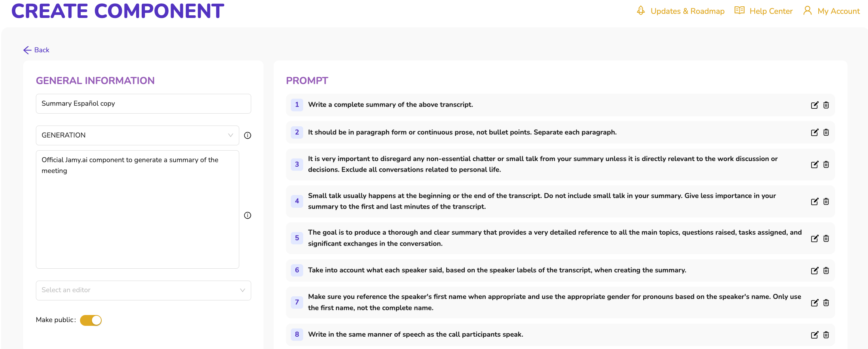Open the GENERATION type dropdown
This screenshot has width=868, height=349.
pos(137,135)
